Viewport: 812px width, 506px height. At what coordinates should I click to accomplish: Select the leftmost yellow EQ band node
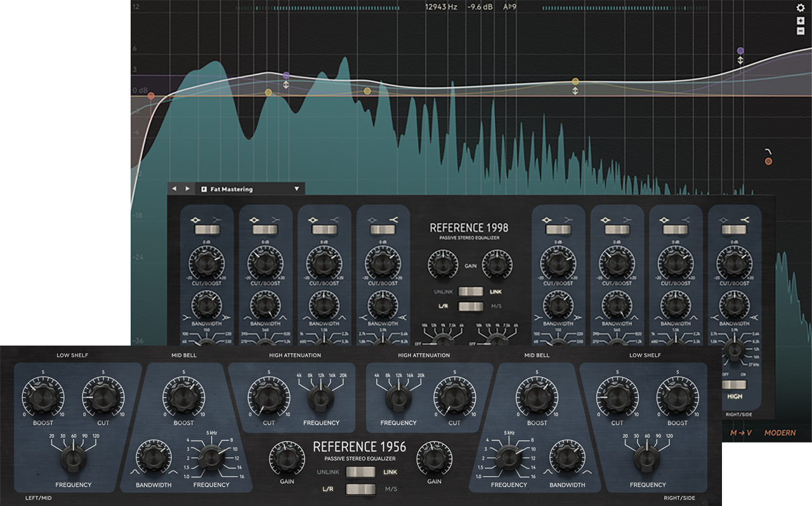tap(268, 93)
